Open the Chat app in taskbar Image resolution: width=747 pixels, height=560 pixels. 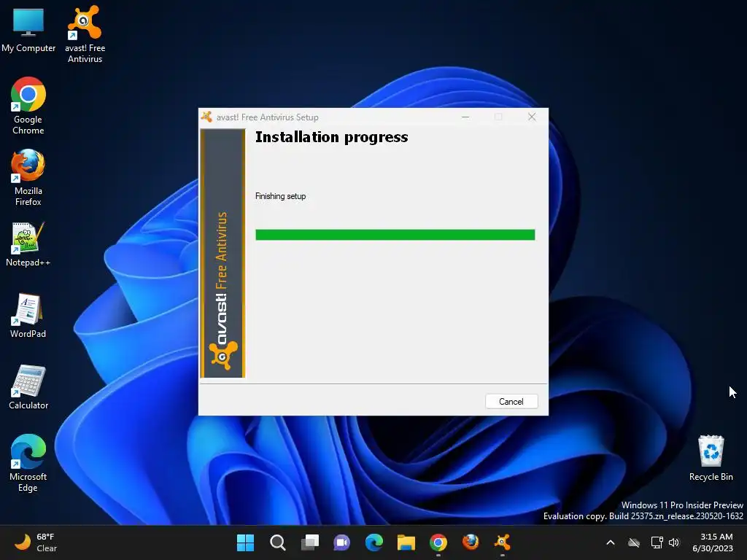tap(341, 542)
